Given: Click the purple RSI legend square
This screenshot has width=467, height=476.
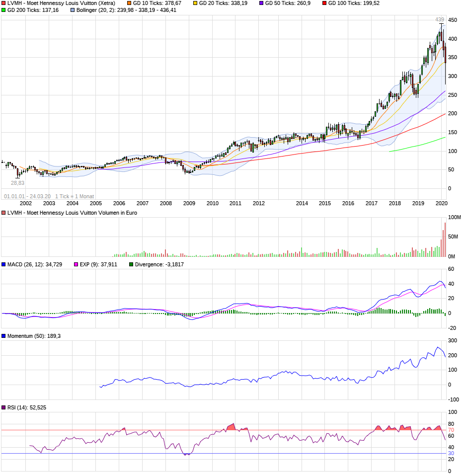Looking at the screenshot, I should [x=3, y=408].
